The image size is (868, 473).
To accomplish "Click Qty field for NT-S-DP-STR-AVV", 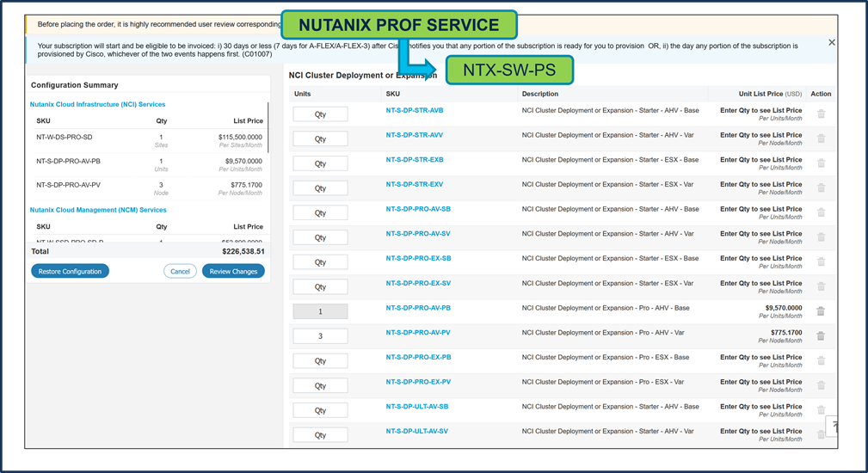I will coord(321,138).
